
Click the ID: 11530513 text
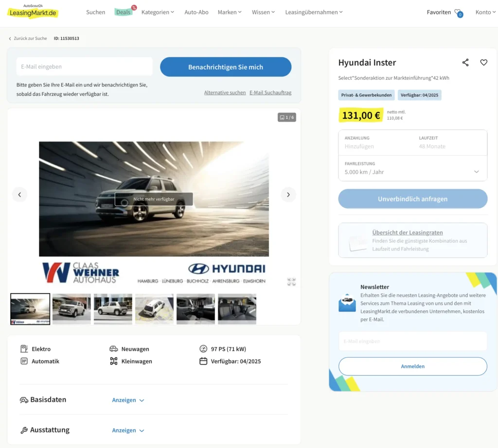tap(66, 38)
